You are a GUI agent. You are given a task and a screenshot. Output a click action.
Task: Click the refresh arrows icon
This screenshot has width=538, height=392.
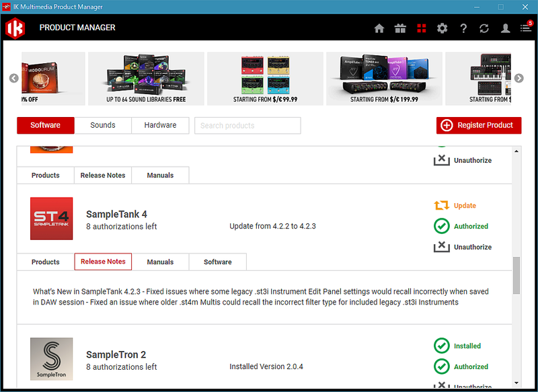(x=484, y=28)
